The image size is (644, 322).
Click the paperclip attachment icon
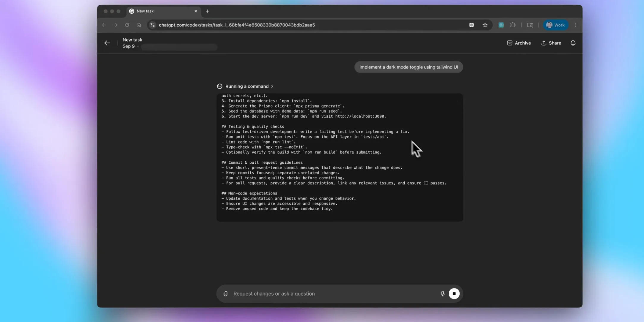pyautogui.click(x=225, y=293)
